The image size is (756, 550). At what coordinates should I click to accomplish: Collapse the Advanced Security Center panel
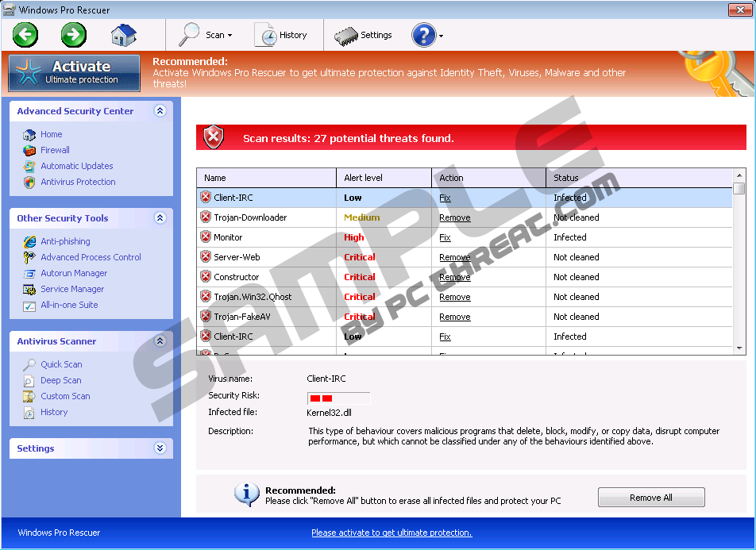point(160,111)
